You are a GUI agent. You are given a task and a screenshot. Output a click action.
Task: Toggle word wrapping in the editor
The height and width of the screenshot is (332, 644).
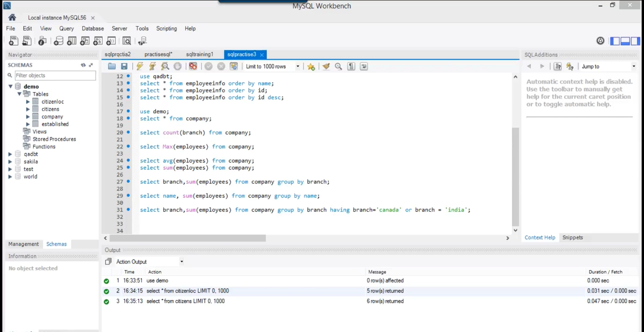pos(364,66)
